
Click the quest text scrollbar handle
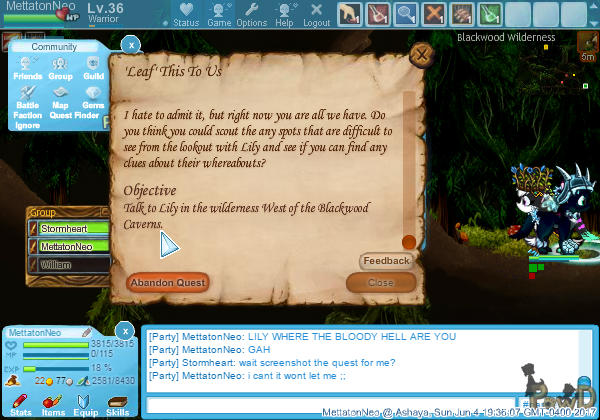click(x=408, y=242)
